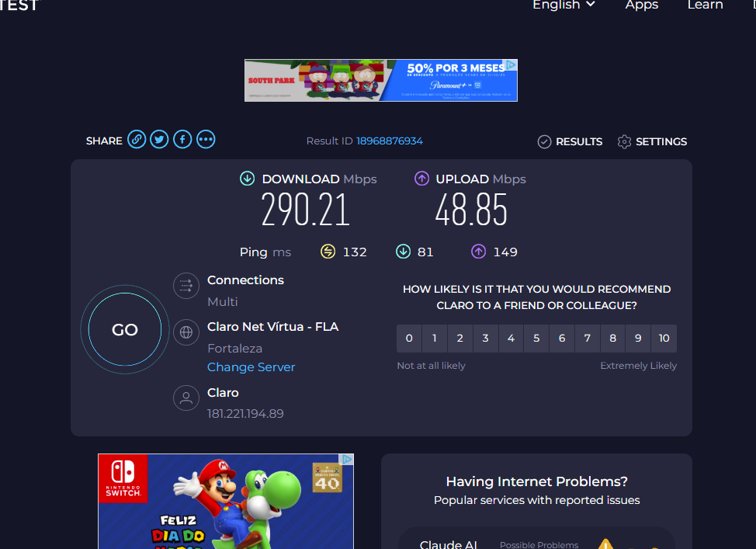Open Result ID 18968876934 link
756x549 pixels.
[x=389, y=141]
